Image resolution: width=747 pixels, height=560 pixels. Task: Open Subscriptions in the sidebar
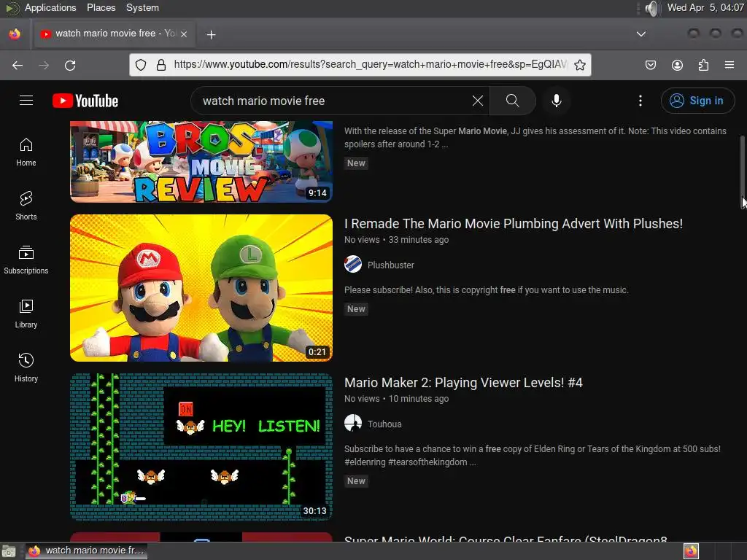pos(26,260)
